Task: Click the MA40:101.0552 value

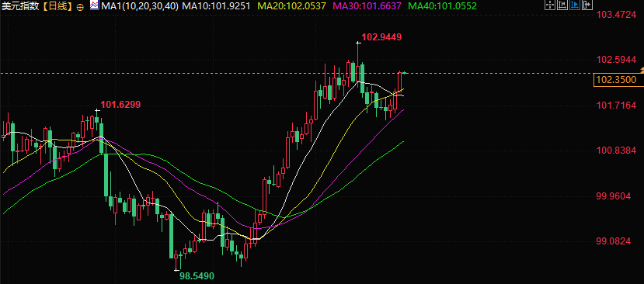Action: 443,6
